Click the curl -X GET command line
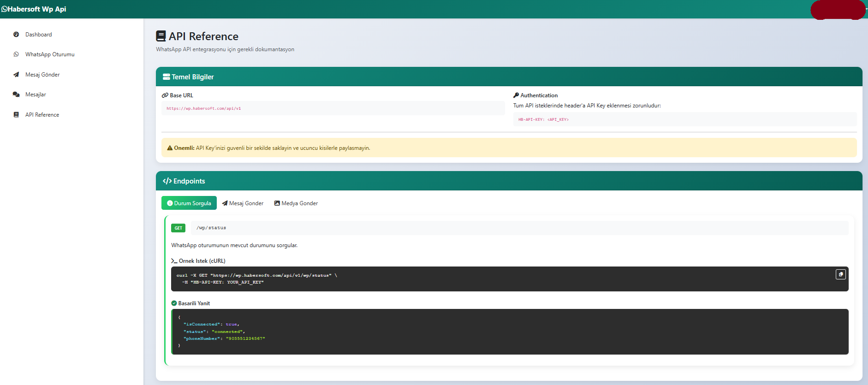The height and width of the screenshot is (385, 868). pos(257,275)
